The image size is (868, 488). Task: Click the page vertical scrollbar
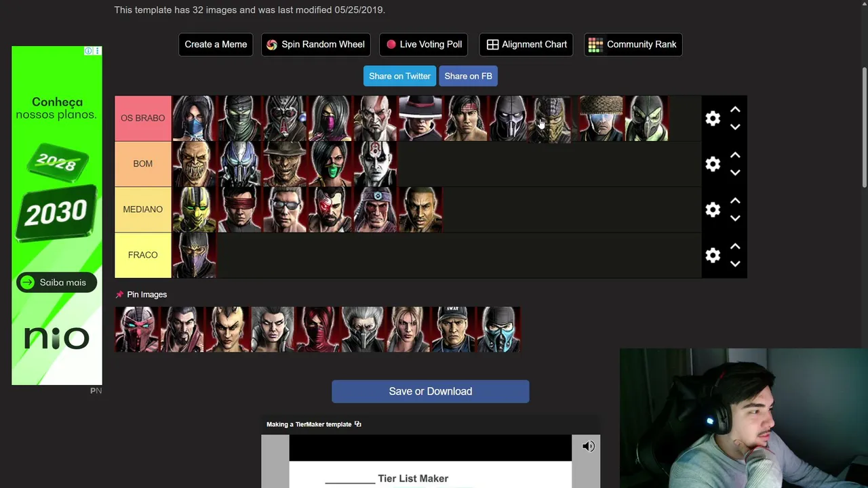(x=864, y=129)
